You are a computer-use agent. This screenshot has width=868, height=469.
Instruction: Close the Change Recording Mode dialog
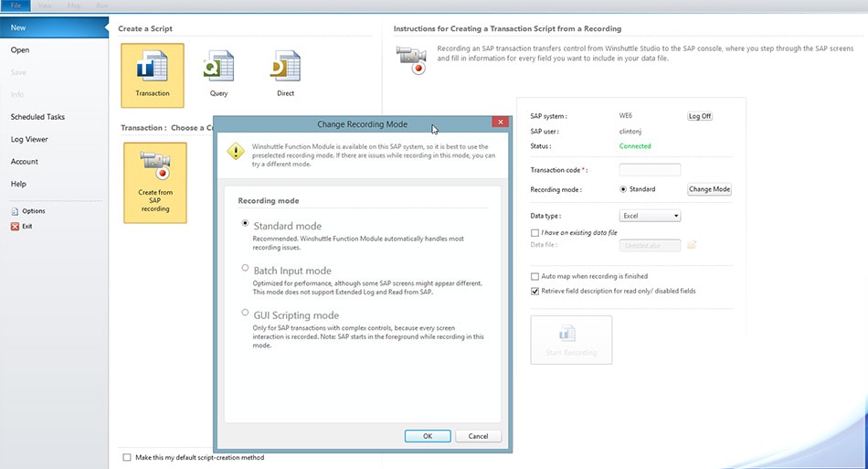[x=499, y=123]
